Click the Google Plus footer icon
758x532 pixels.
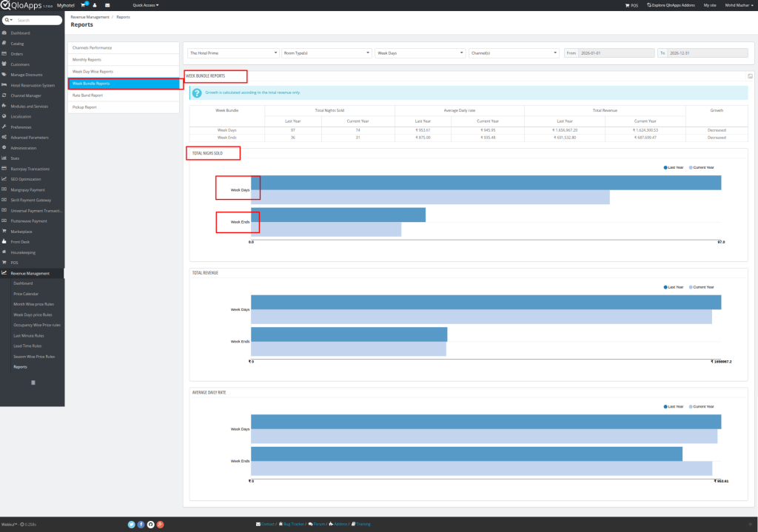160,524
